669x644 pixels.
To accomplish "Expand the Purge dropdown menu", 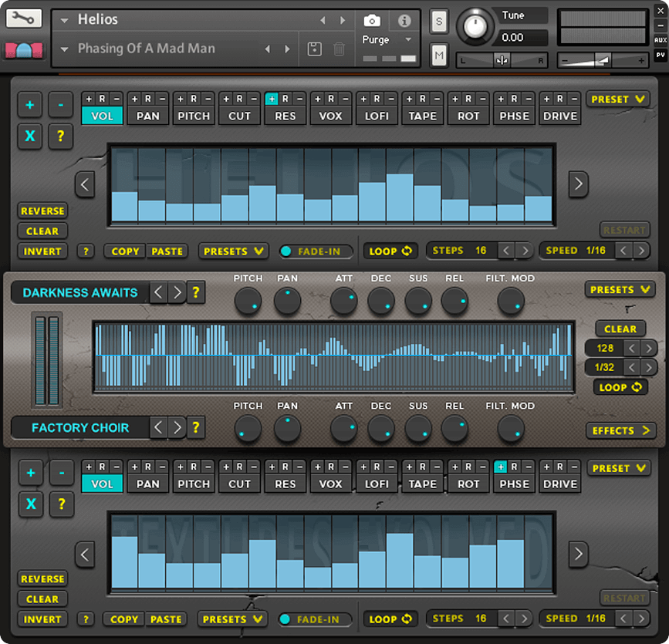I will 407,39.
